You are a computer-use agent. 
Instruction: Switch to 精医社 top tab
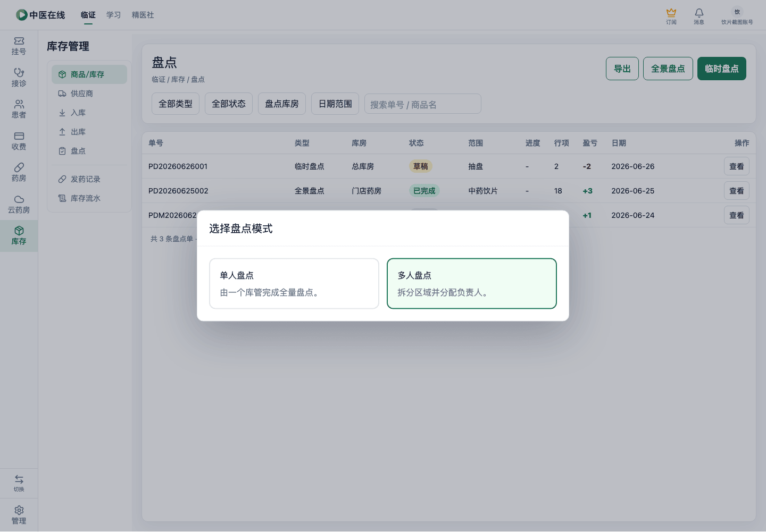click(143, 15)
